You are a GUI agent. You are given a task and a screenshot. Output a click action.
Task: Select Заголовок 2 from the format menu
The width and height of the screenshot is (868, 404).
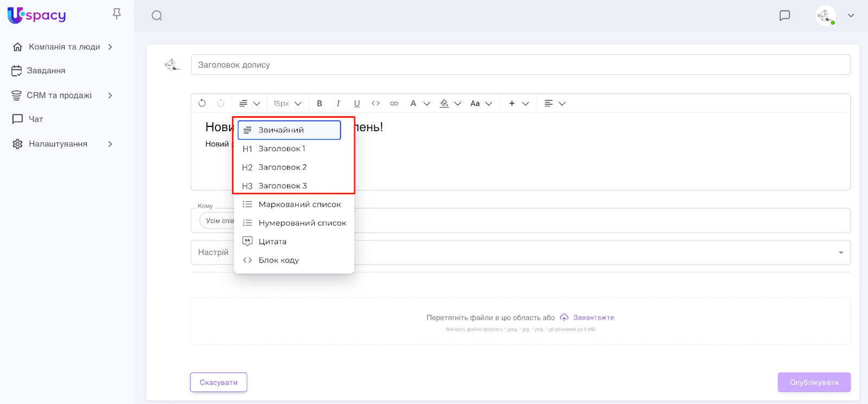coord(282,168)
